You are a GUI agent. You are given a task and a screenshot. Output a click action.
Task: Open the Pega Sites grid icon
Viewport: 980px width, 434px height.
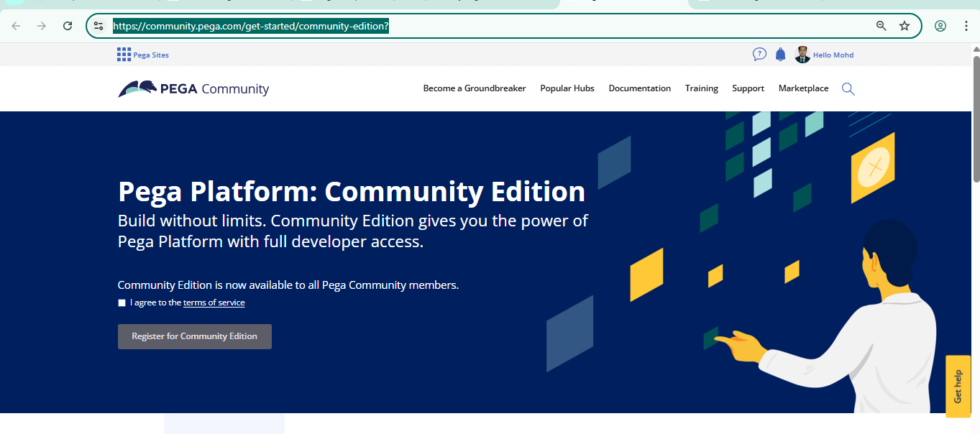pyautogui.click(x=124, y=55)
